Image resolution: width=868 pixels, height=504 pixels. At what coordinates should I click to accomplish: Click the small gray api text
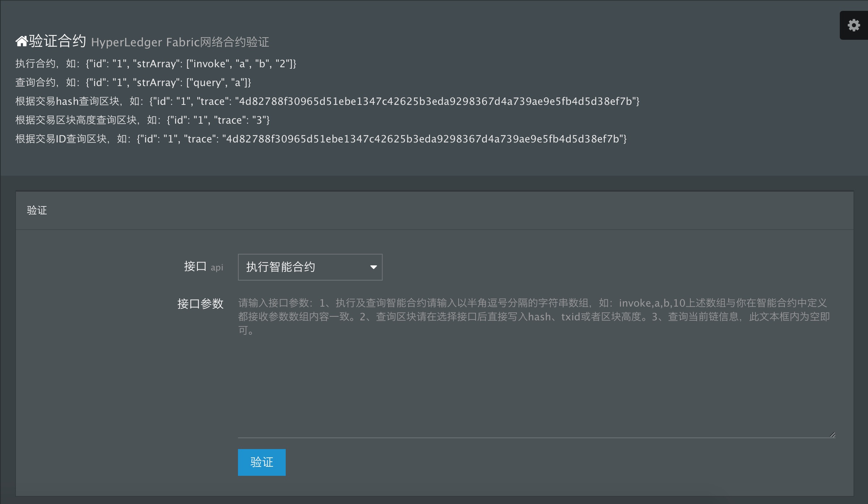pyautogui.click(x=217, y=268)
